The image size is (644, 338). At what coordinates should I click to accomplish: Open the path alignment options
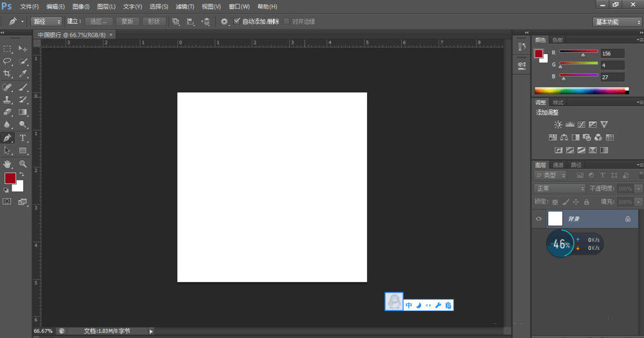[191, 21]
